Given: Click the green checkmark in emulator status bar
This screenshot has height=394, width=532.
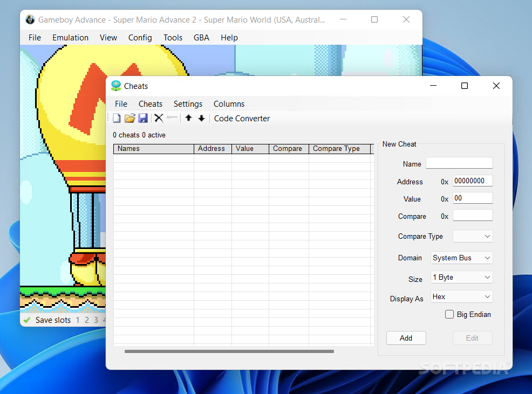Looking at the screenshot, I should (x=27, y=320).
